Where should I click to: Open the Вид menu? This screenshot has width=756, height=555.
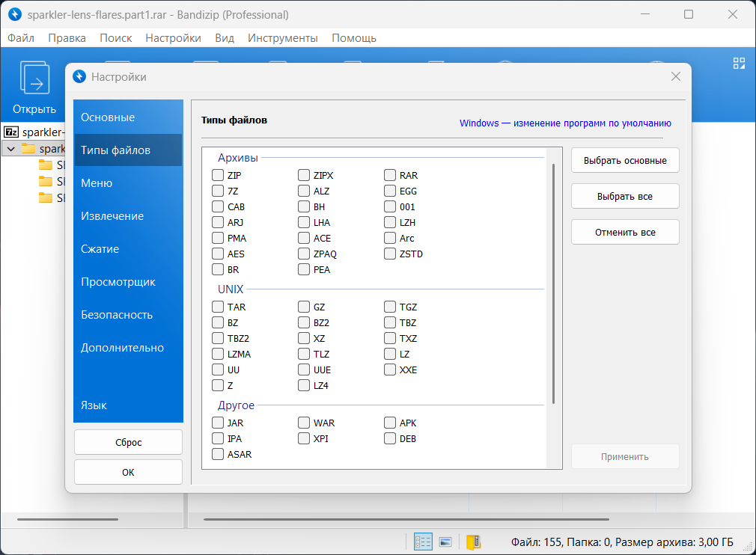[225, 38]
